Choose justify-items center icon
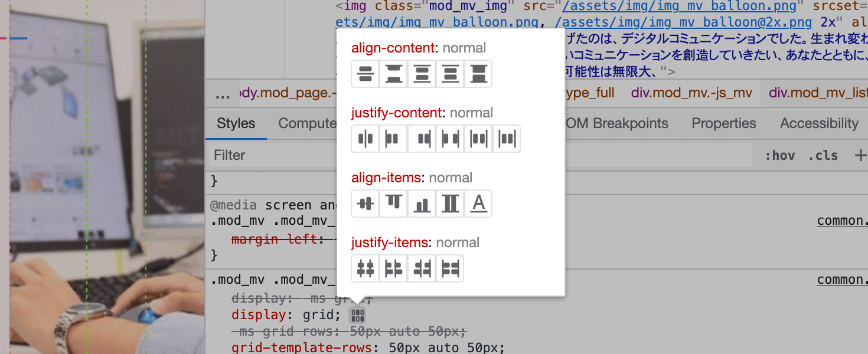The image size is (868, 354). pyautogui.click(x=366, y=268)
